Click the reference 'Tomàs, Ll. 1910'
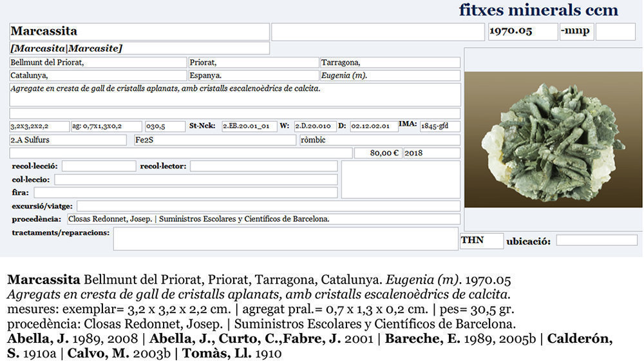This screenshot has width=644, height=364. 232,353
